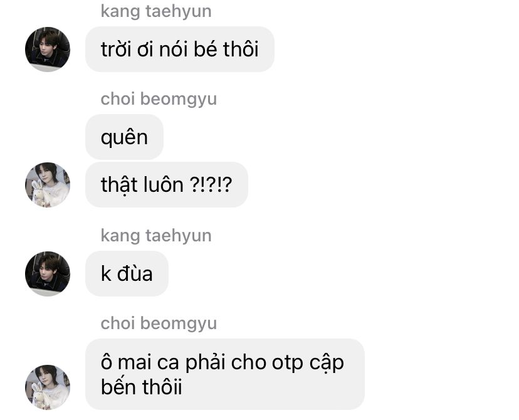Click 'kang taehyun' name above 'k đùa'

pyautogui.click(x=156, y=236)
